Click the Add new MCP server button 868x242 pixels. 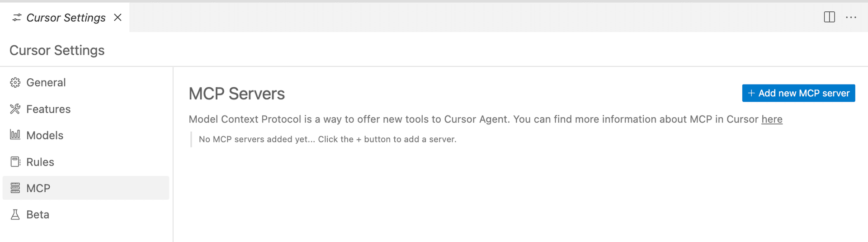point(798,93)
